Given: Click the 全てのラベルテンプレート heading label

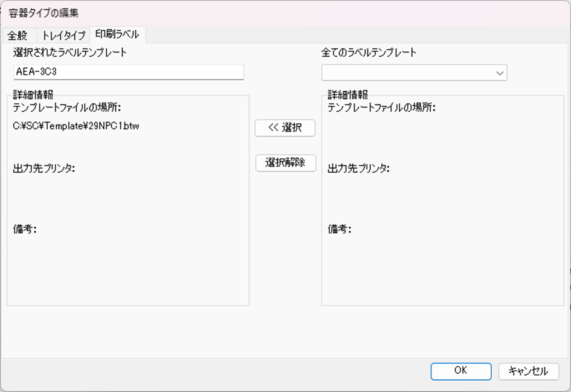Looking at the screenshot, I should coord(369,53).
